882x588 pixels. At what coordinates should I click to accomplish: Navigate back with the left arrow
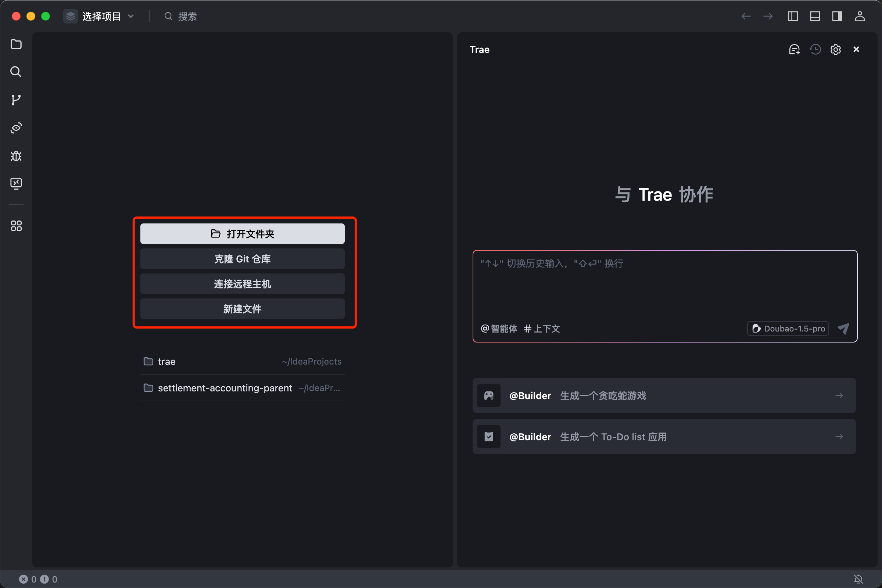click(746, 16)
